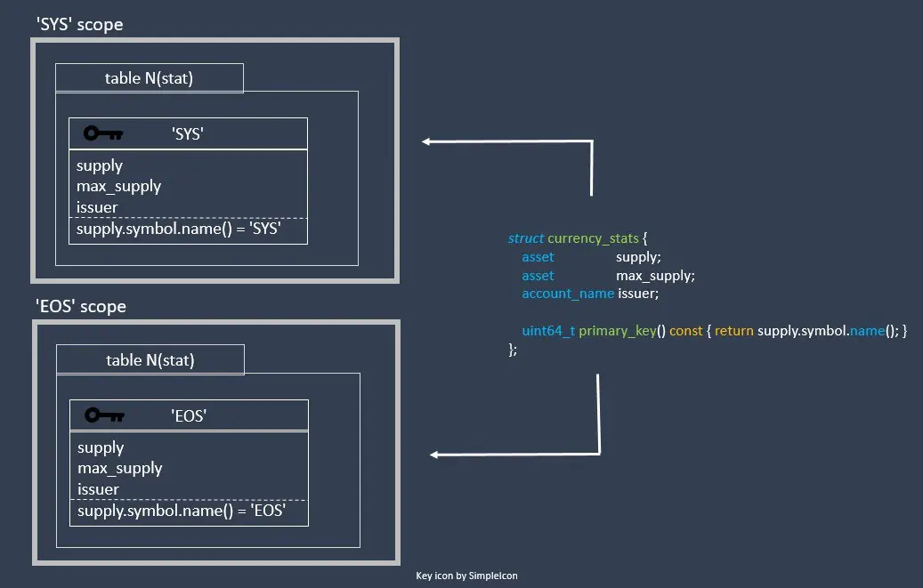This screenshot has width=923, height=588.
Task: Click 'table N(stat)' in the SYS scope
Action: coord(149,78)
